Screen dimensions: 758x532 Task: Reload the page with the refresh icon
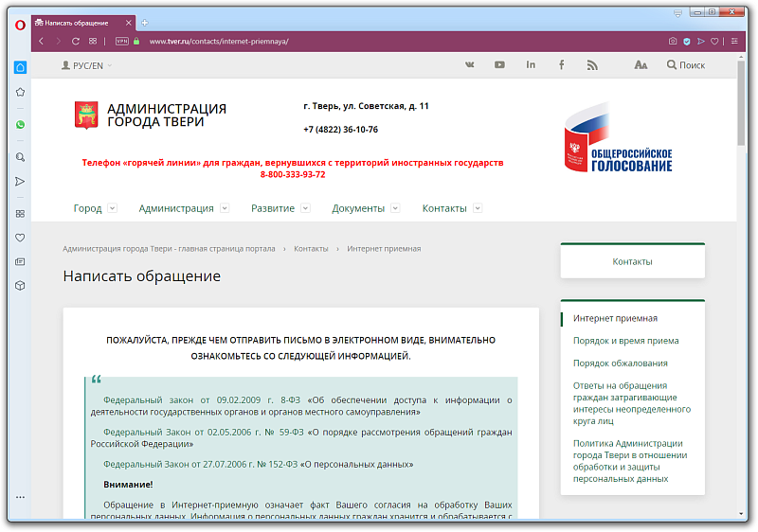coord(76,42)
